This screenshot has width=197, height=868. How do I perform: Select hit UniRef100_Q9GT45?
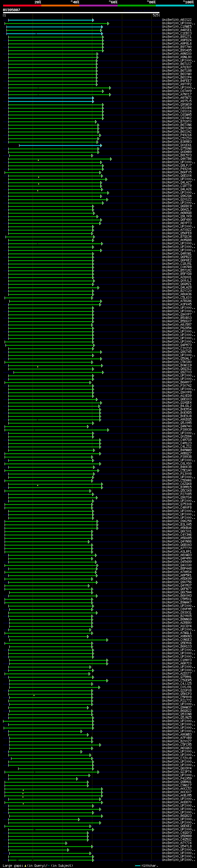[177, 352]
